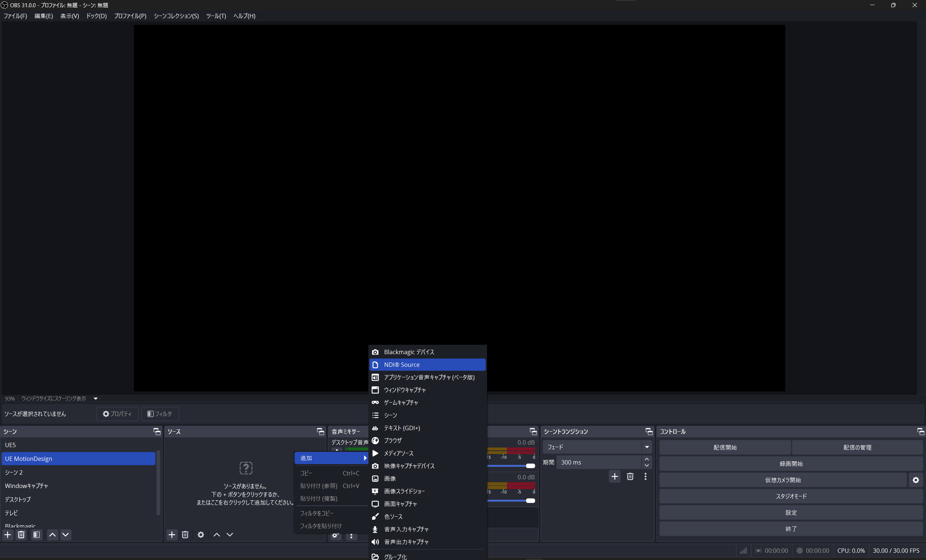
Task: Delete selected scene with trash icon
Action: coord(21,534)
